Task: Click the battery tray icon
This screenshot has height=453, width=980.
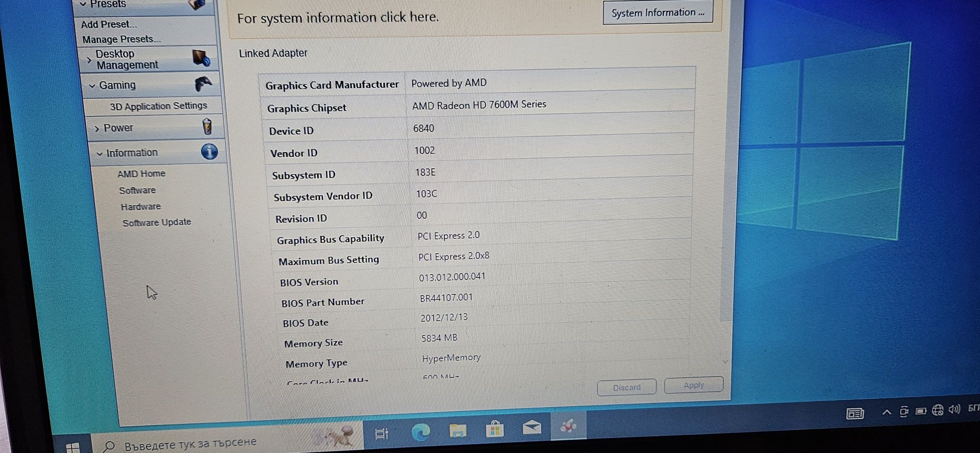Action: (921, 411)
